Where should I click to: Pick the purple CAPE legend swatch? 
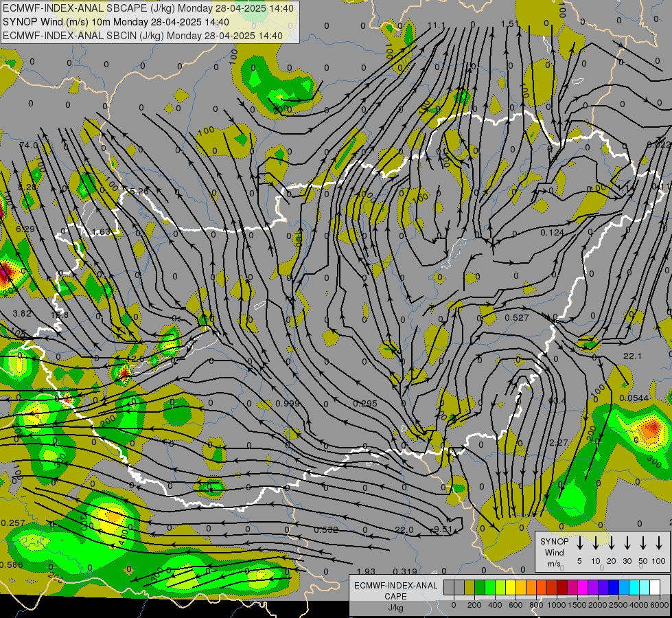[594, 587]
